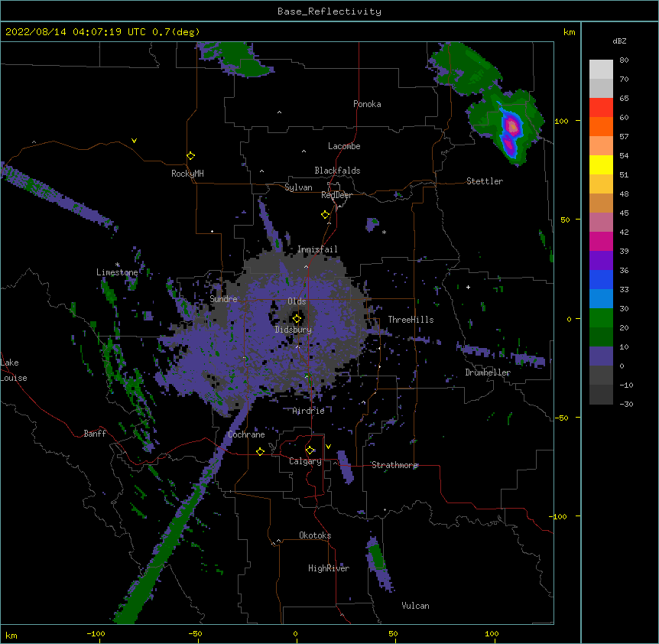This screenshot has height=644, width=659.
Task: Click the Sylvan label
Action: (298, 187)
